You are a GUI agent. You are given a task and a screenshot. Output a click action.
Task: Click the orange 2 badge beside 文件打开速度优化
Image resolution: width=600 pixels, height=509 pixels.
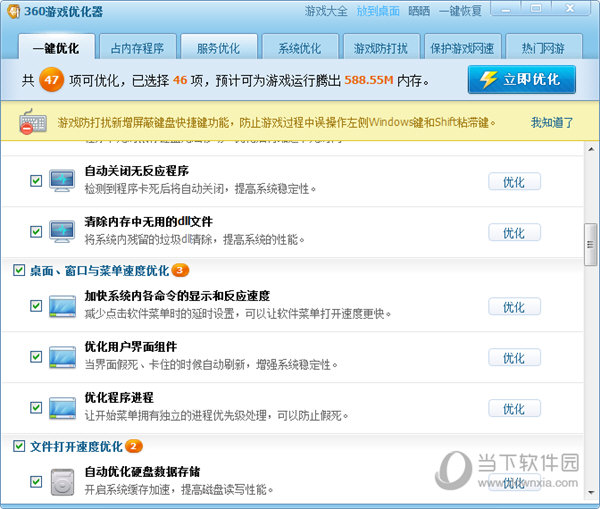click(134, 446)
